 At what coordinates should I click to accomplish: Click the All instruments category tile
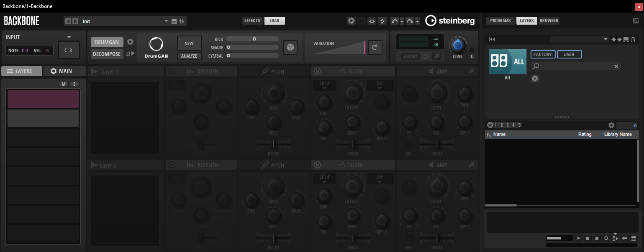pos(507,61)
